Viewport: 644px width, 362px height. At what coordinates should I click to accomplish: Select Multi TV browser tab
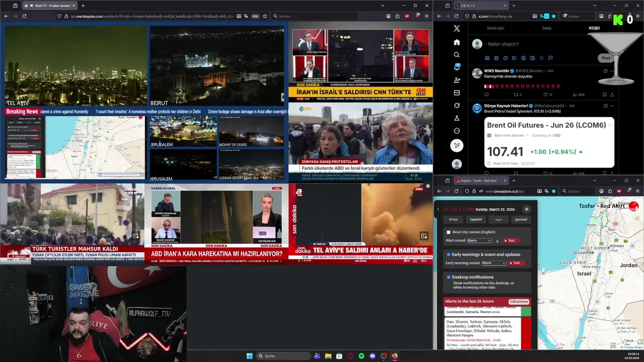(x=49, y=6)
